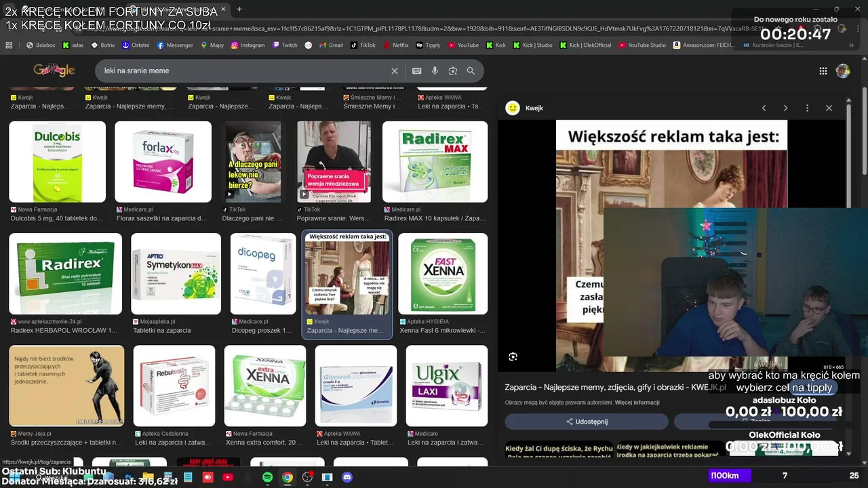Open Mapy bookmark
Screen dimensions: 868x488
point(212,45)
